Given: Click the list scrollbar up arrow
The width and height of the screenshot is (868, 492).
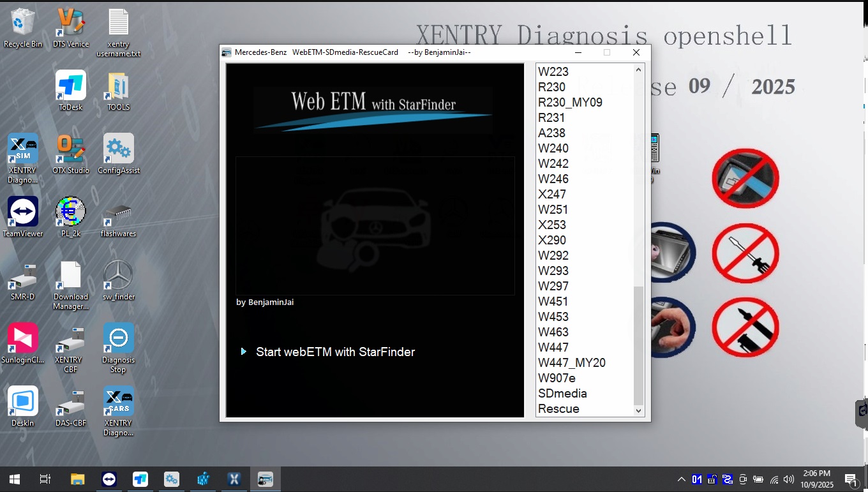Looking at the screenshot, I should (x=639, y=69).
